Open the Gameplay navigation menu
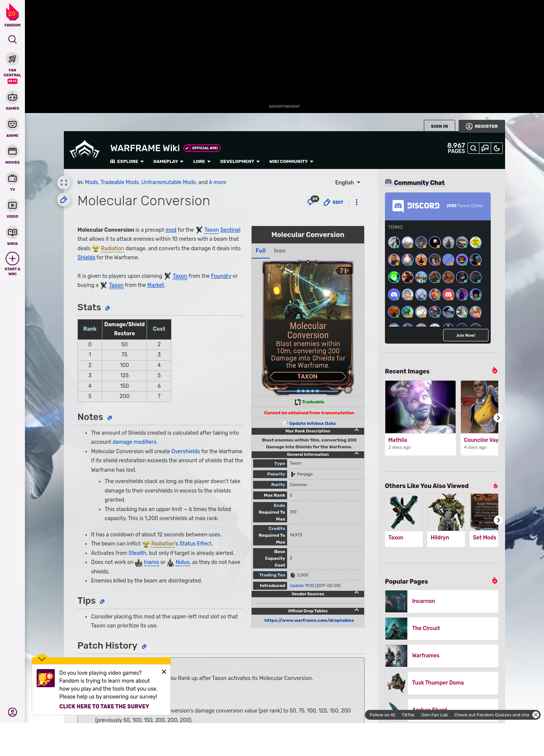Viewport: 544px width, 756px height. pos(168,161)
